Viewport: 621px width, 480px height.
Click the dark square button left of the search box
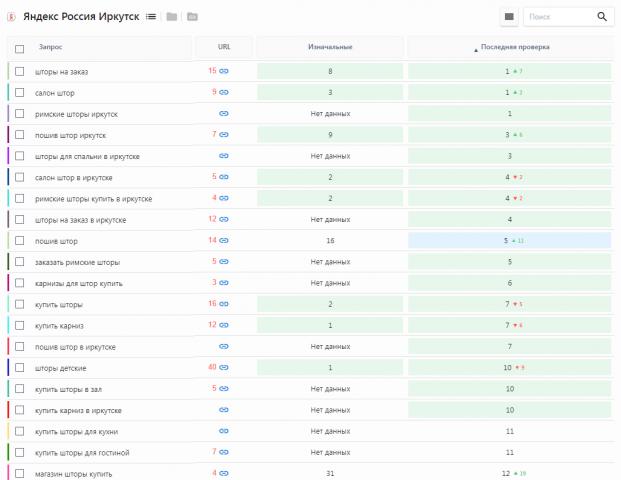tap(509, 17)
